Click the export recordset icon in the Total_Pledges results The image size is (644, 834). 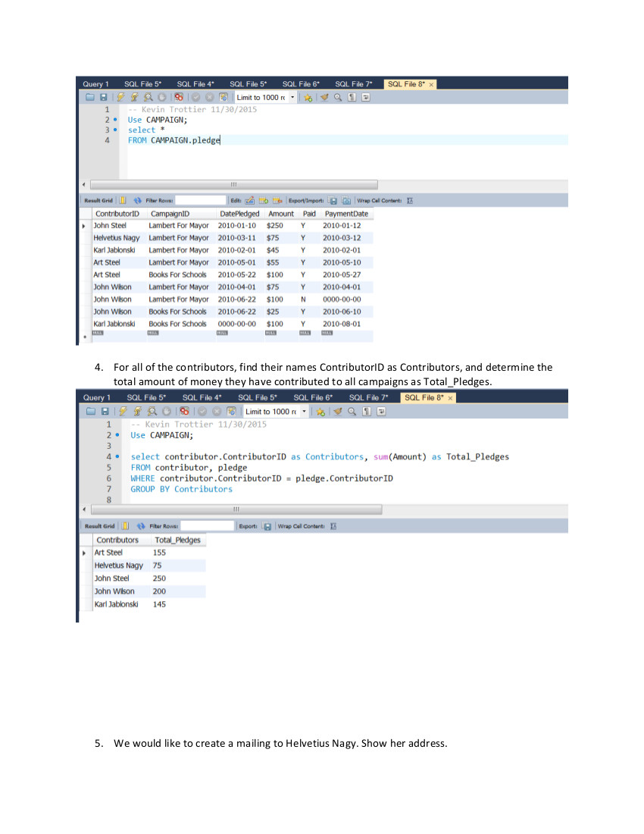pyautogui.click(x=267, y=526)
